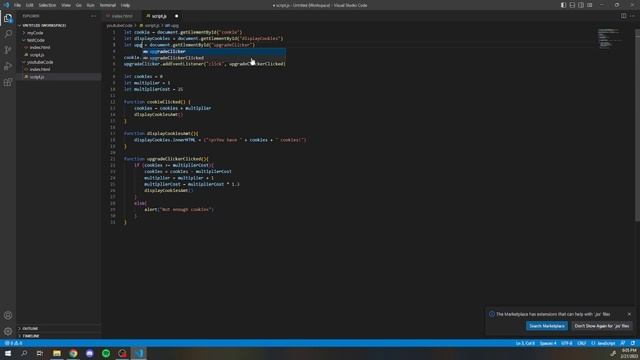Screen dimensions: 640x360
Task: Open the Selection menu
Action: pos(47,5)
